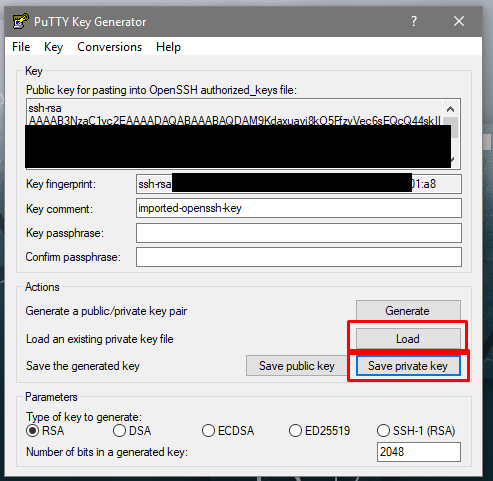Image resolution: width=493 pixels, height=481 pixels.
Task: Open the File menu
Action: (21, 47)
